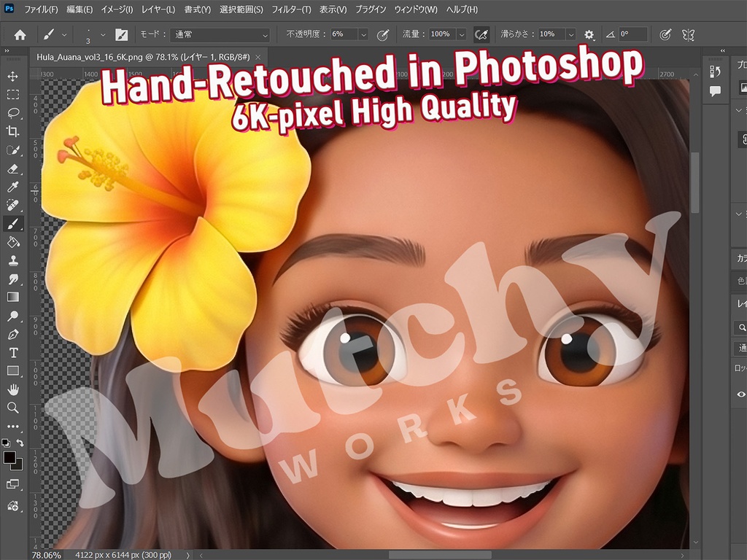Image resolution: width=747 pixels, height=560 pixels.
Task: Open the フィルター(T) menu
Action: (291, 9)
